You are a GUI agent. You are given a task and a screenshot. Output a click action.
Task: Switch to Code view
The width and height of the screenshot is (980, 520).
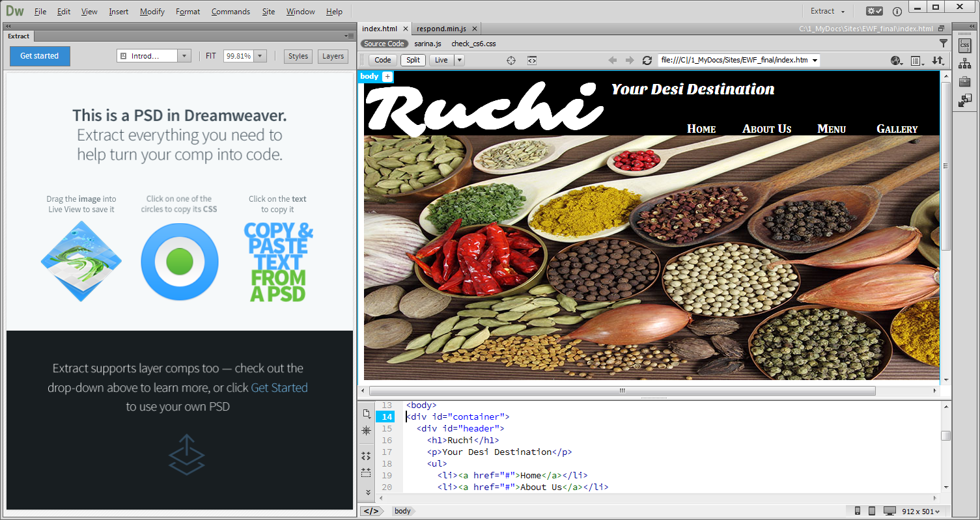pyautogui.click(x=383, y=60)
